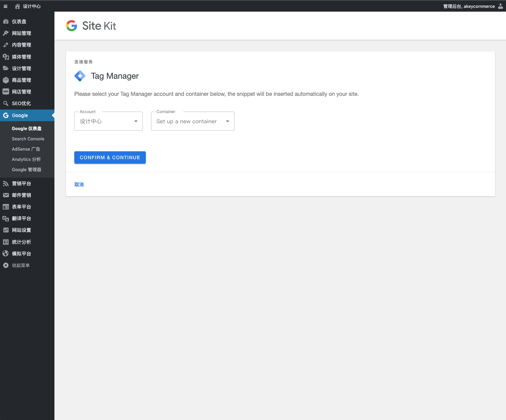Click the SEO优化 magnifier icon

6,103
